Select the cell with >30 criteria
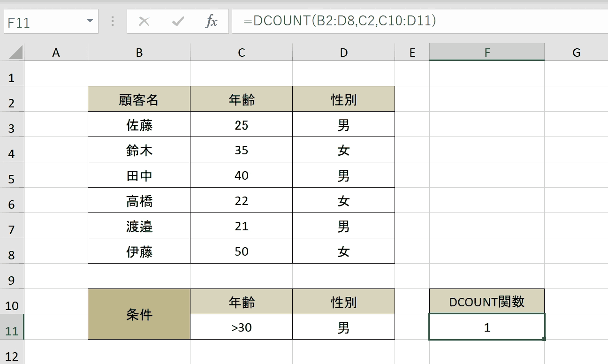Screen dimensions: 608x364 241,327
